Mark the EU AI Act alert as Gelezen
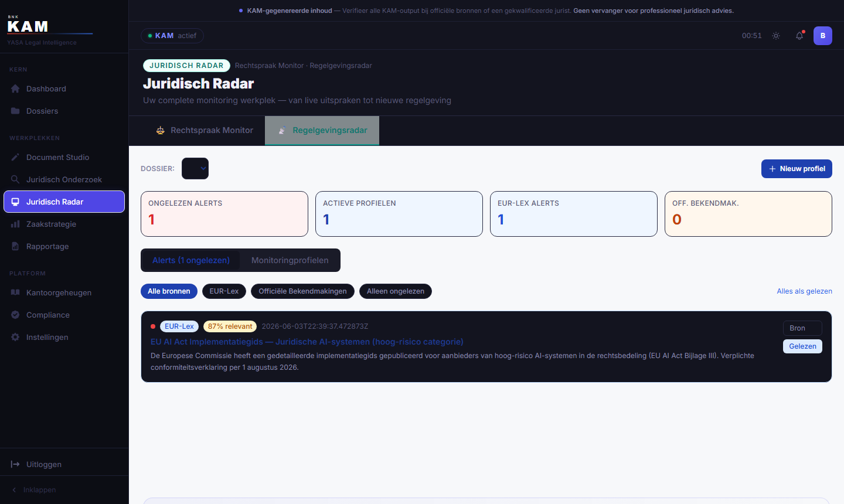The image size is (844, 504). pyautogui.click(x=802, y=346)
